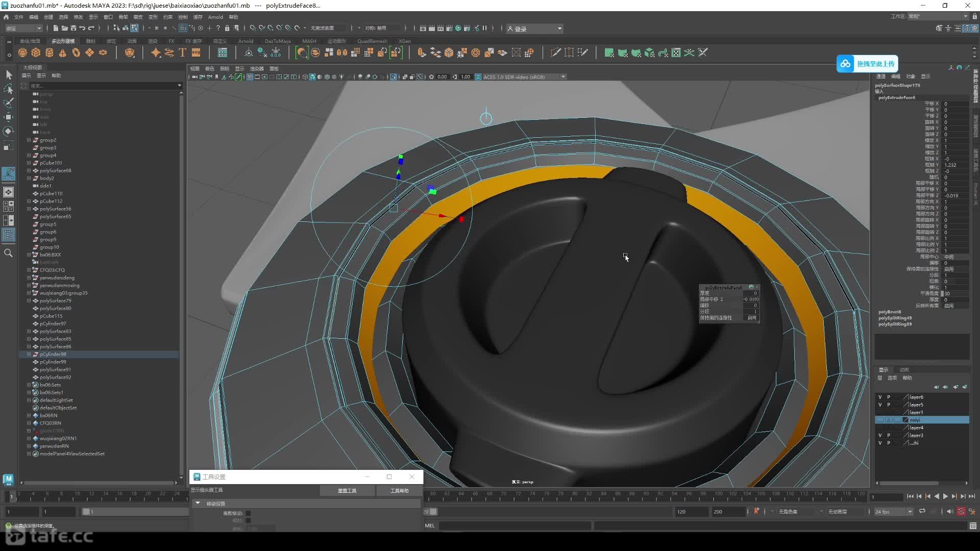Screen dimensions: 980x551
Task: Select the Paint Selection tool in toolbox
Action: (x=9, y=103)
